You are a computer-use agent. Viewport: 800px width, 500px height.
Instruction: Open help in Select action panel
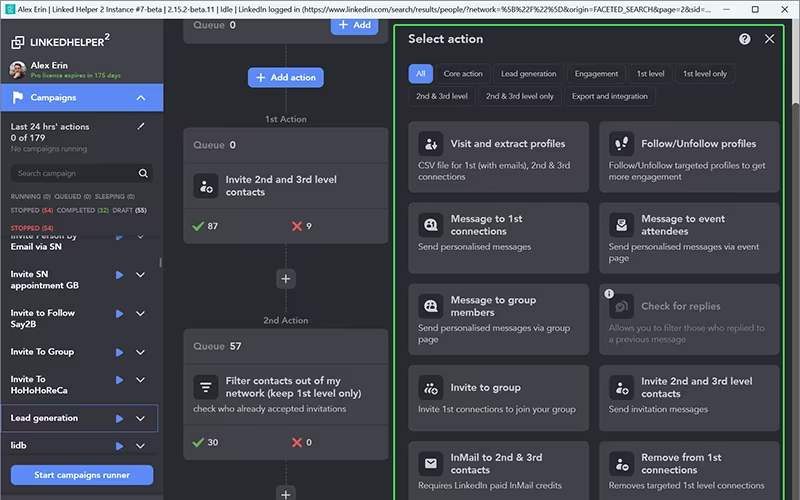[744, 39]
